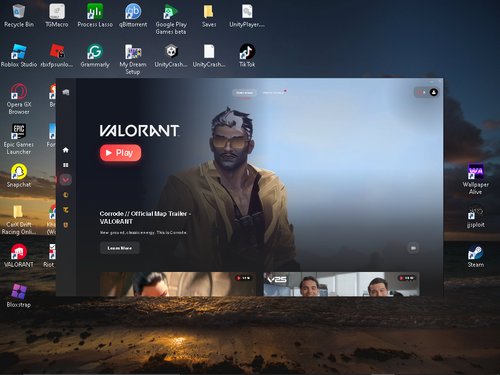Screen dimensions: 500x375
Task: Select Teamfight Tactics icon in Riot sidebar
Action: tap(66, 210)
